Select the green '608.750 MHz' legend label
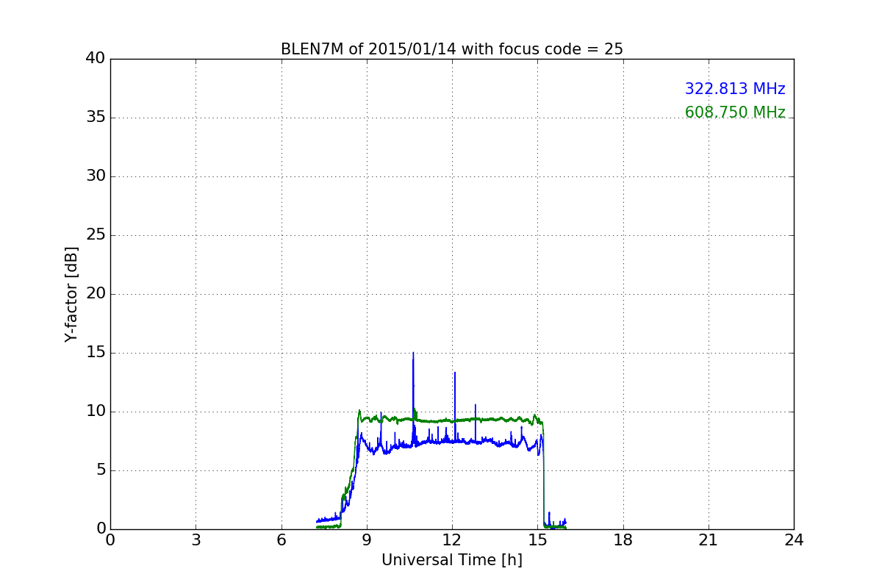This screenshot has height=588, width=882. click(x=735, y=112)
